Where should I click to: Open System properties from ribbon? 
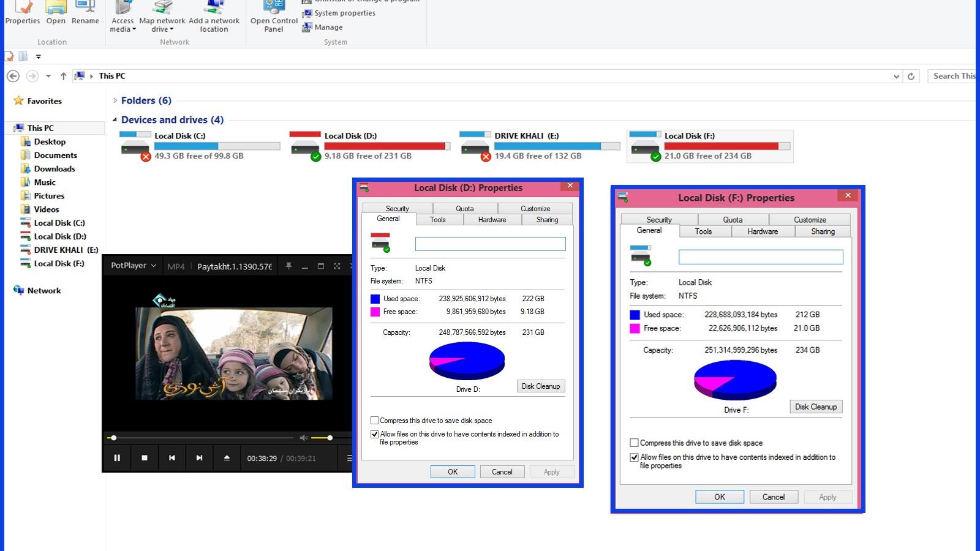(339, 13)
